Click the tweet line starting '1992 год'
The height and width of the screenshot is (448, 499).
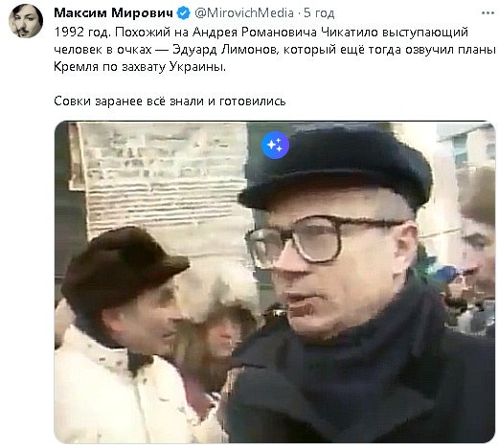261,33
